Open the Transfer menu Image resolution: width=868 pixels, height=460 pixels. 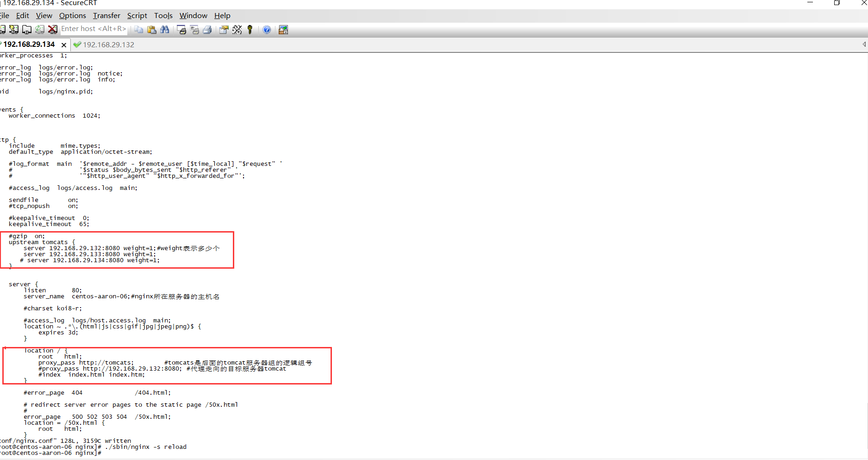click(x=106, y=16)
